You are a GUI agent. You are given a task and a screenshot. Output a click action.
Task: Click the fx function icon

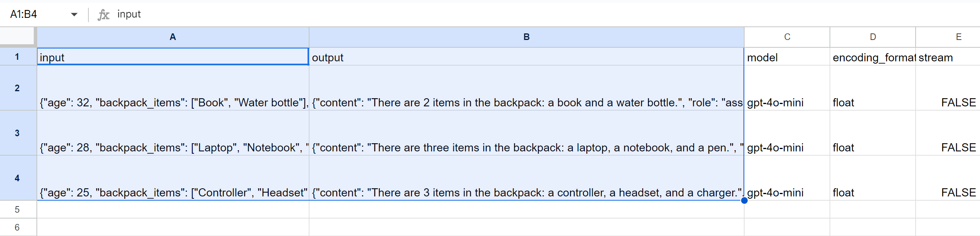click(x=103, y=15)
